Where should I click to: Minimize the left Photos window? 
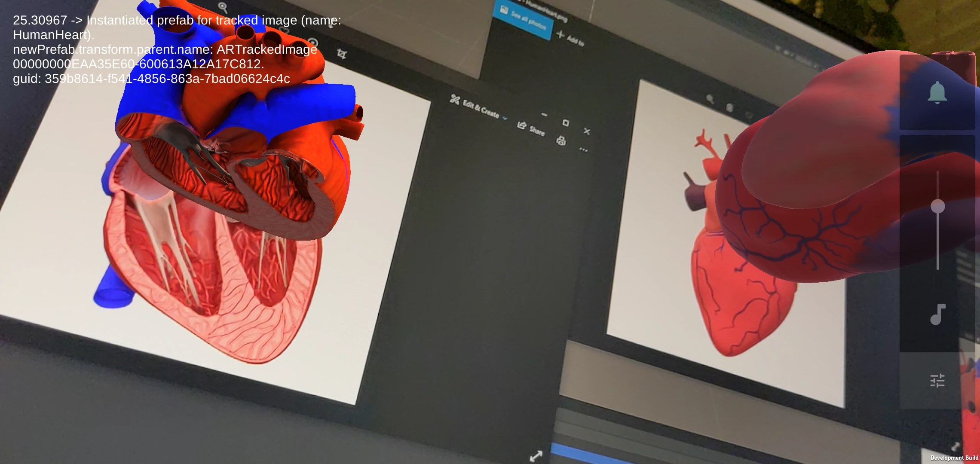click(x=544, y=115)
